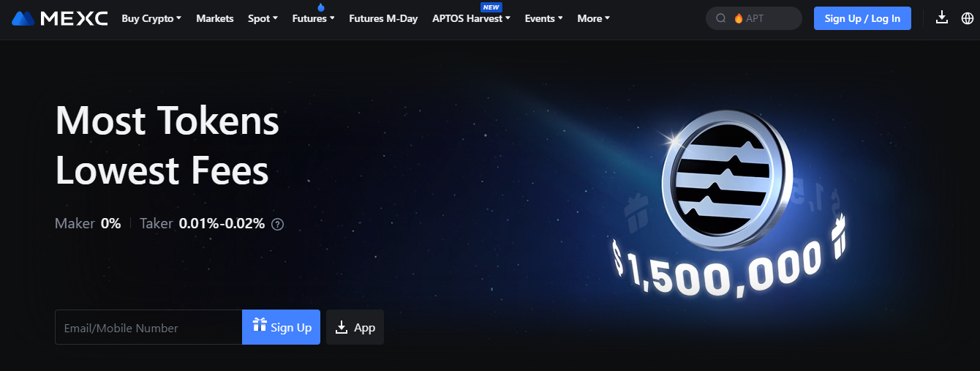980x371 pixels.
Task: Expand the Futures menu
Action: pos(313,18)
